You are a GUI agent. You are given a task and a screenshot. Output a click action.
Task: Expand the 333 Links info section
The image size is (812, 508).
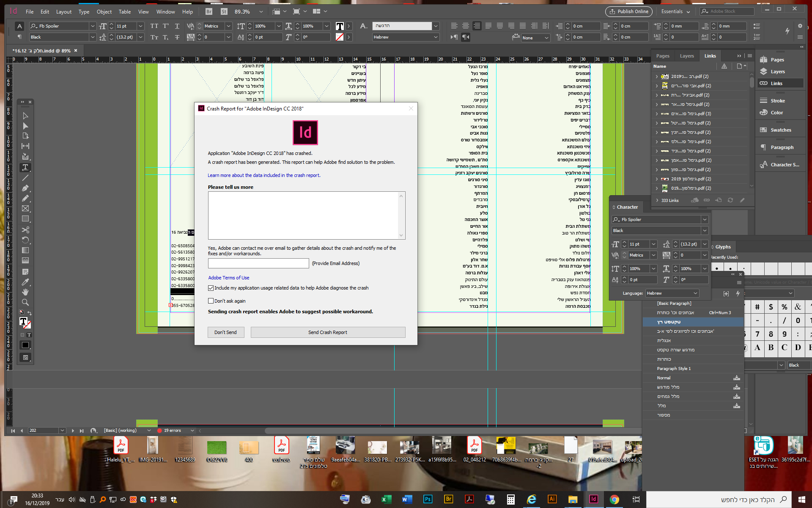657,200
